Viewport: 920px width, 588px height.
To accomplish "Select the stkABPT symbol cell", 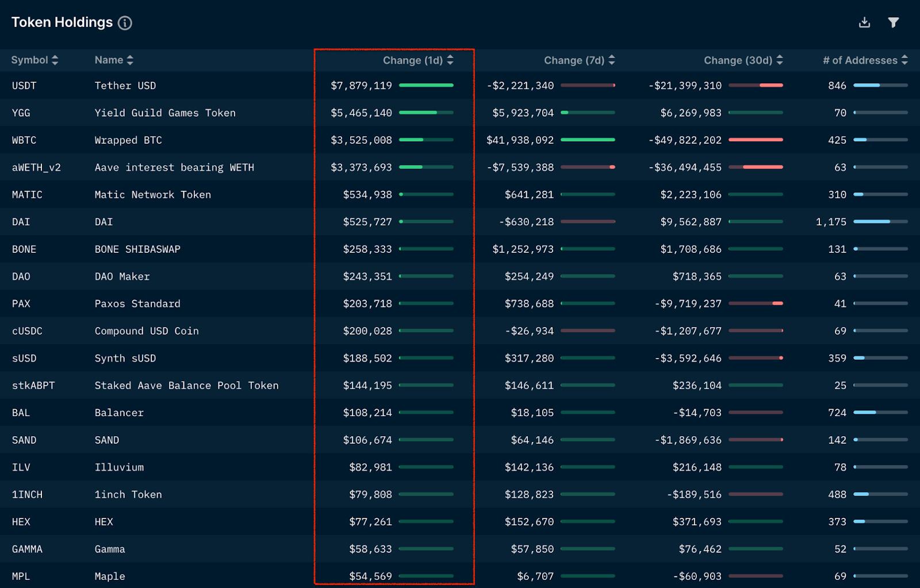I will 33,386.
